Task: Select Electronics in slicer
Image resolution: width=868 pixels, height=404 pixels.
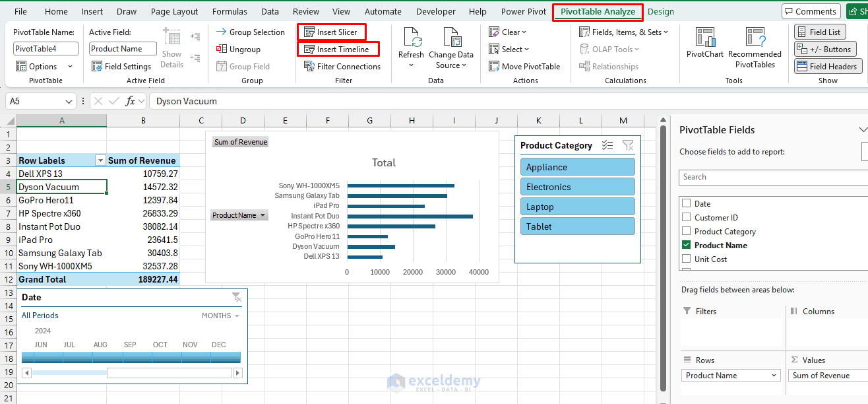Action: coord(578,187)
